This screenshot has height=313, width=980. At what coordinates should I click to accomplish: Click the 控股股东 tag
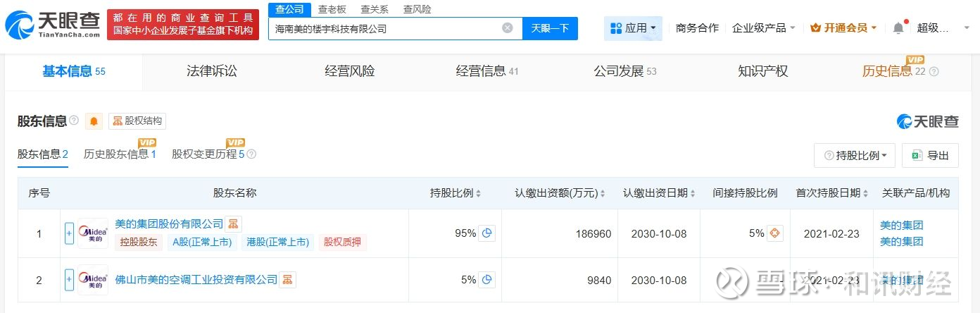click(139, 243)
